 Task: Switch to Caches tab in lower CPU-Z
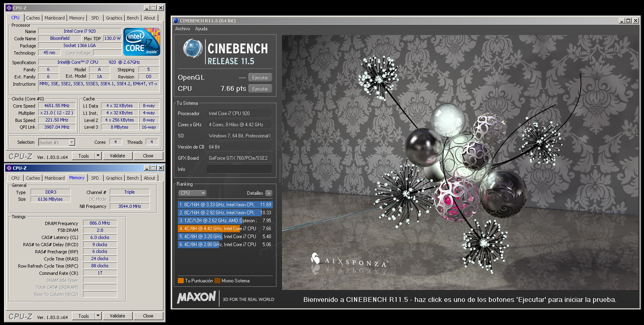pyautogui.click(x=33, y=178)
